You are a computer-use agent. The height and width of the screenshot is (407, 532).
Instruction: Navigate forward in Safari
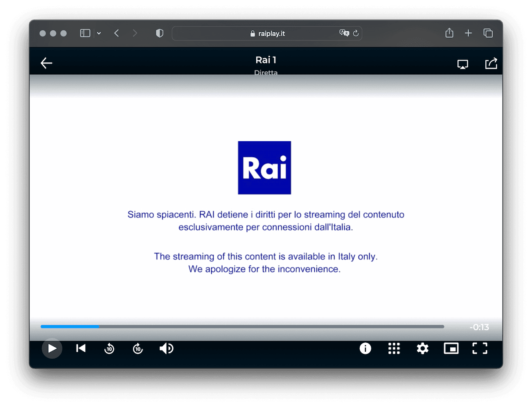tap(135, 33)
